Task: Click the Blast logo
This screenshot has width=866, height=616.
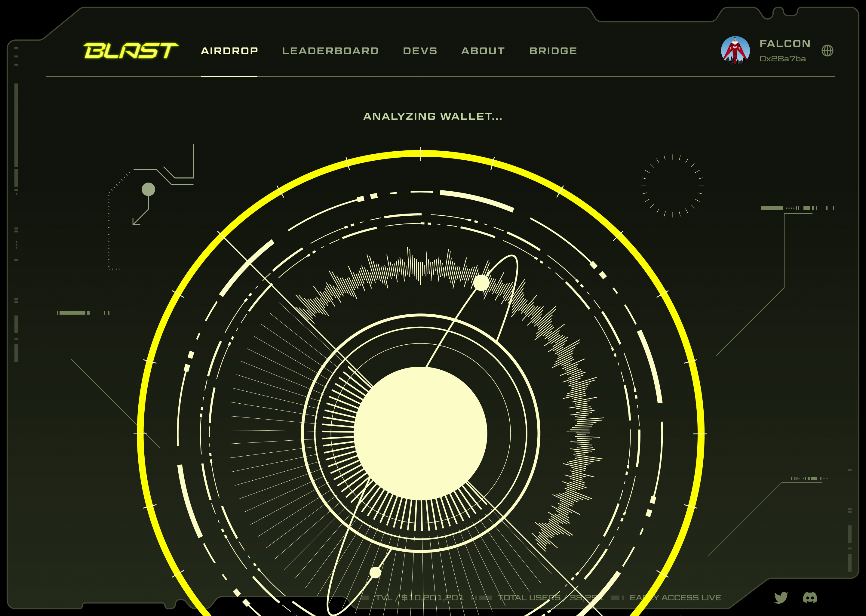Action: [131, 51]
